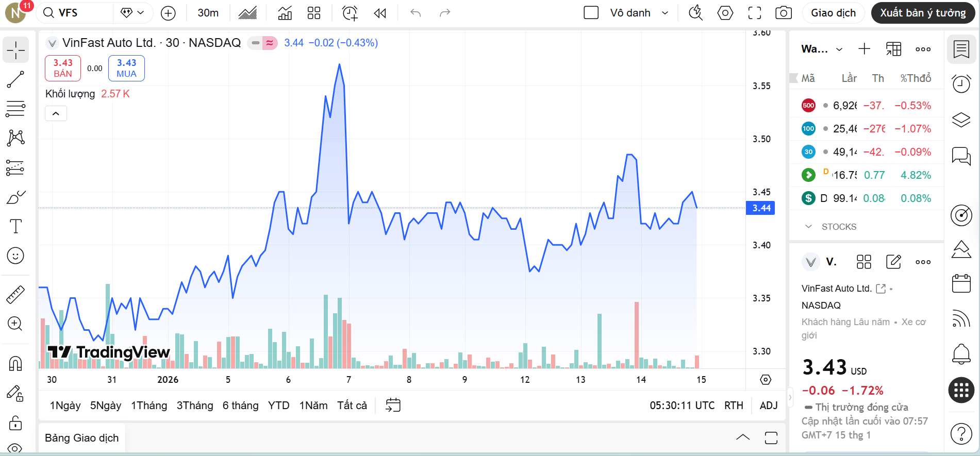This screenshot has height=456, width=980.
Task: Open the Alerts clock panel
Action: pyautogui.click(x=961, y=83)
